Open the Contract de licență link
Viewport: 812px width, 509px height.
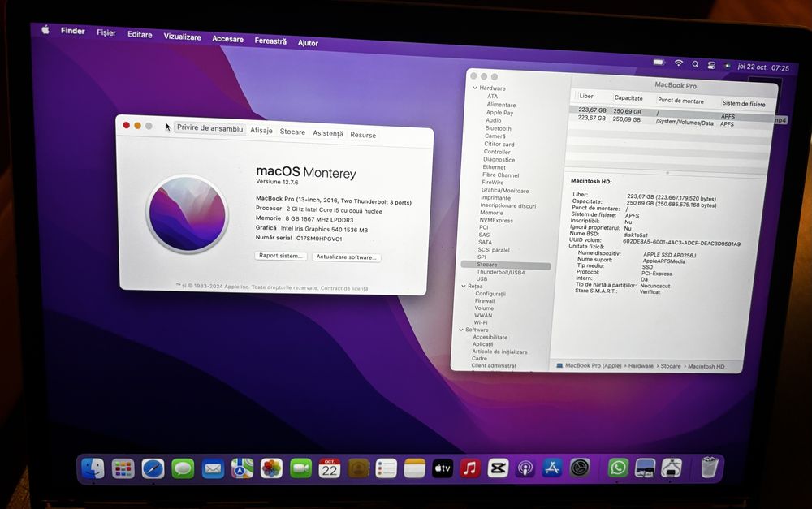click(343, 288)
